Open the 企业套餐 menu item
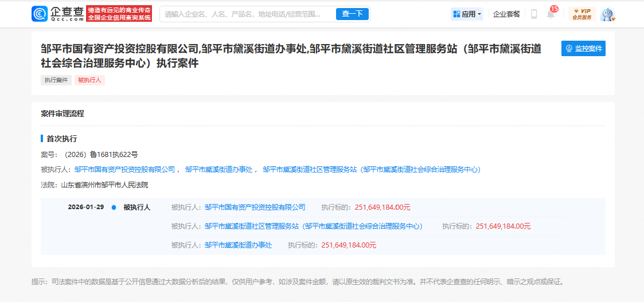Viewport: 644px width, 302px height. 506,14
